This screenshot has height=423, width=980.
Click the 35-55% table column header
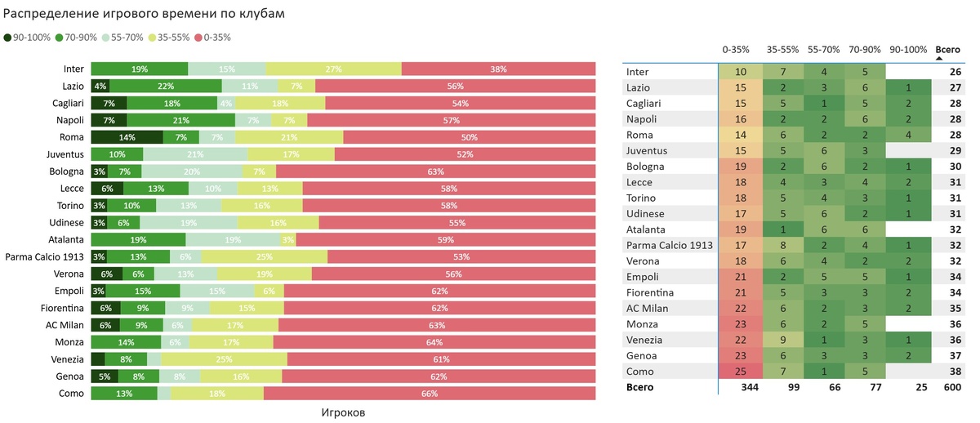tap(784, 49)
